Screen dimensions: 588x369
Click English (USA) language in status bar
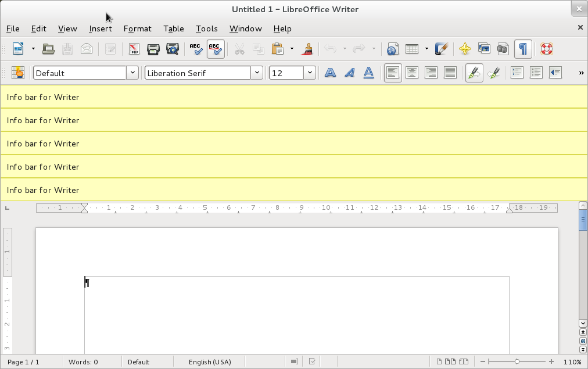(210, 362)
